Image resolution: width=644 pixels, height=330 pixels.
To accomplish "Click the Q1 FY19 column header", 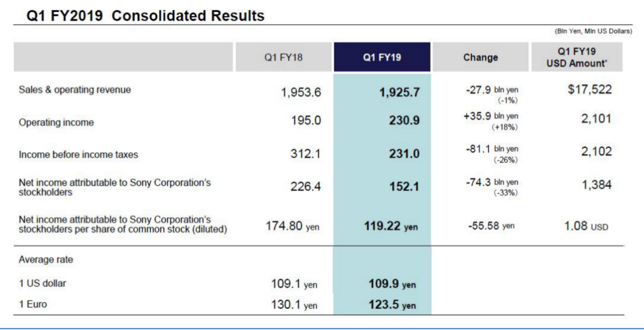I will click(383, 57).
